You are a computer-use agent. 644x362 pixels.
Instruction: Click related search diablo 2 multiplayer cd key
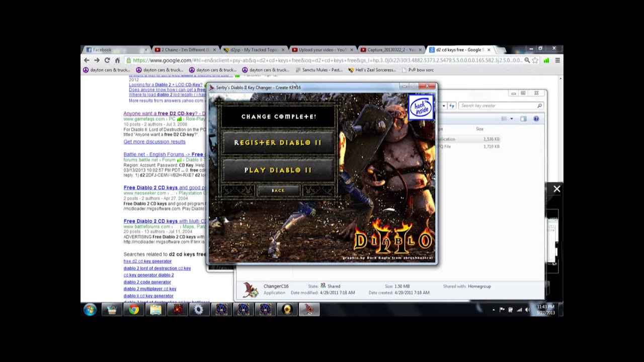click(150, 289)
